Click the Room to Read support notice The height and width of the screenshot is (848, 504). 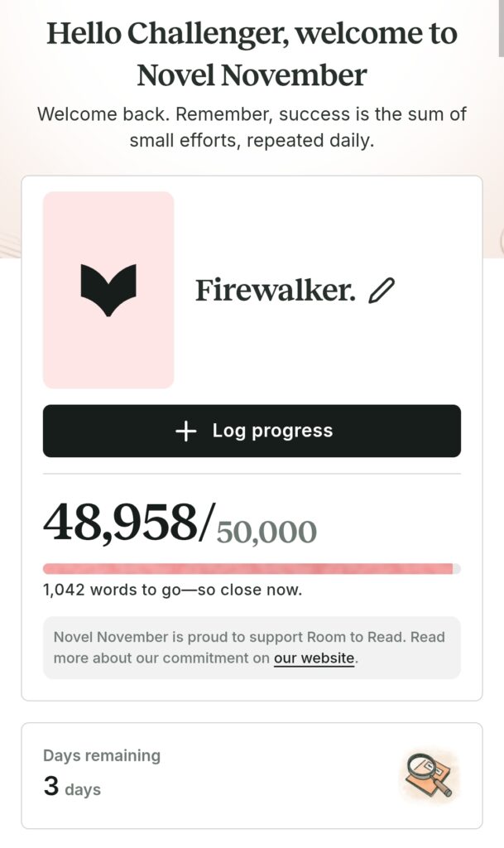click(x=250, y=638)
